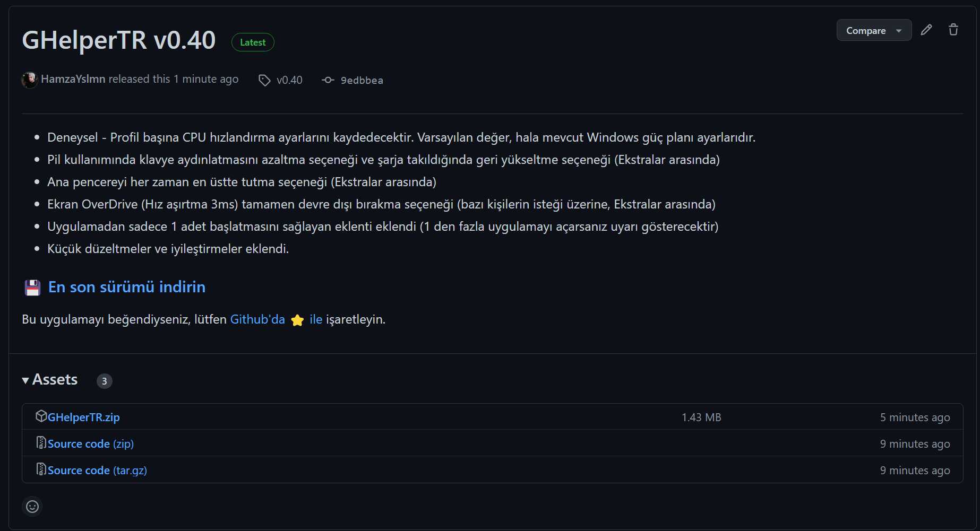
Task: Click the trash delete release icon
Action: [953, 30]
